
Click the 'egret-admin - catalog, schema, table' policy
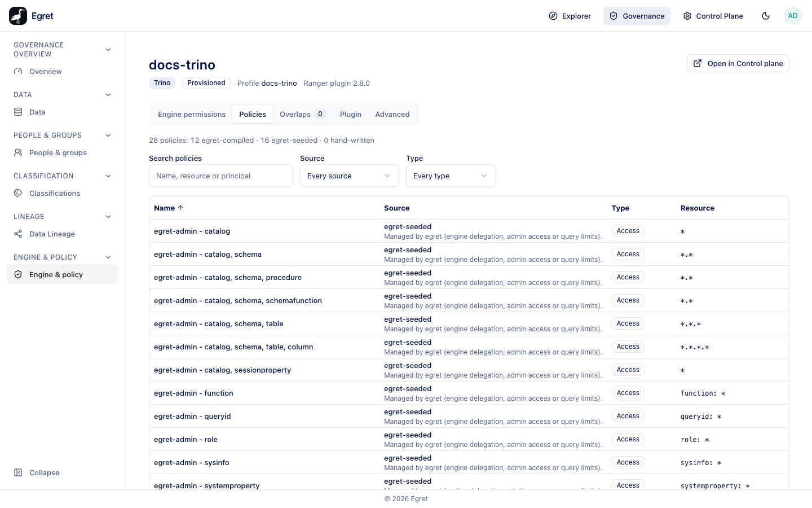[219, 324]
